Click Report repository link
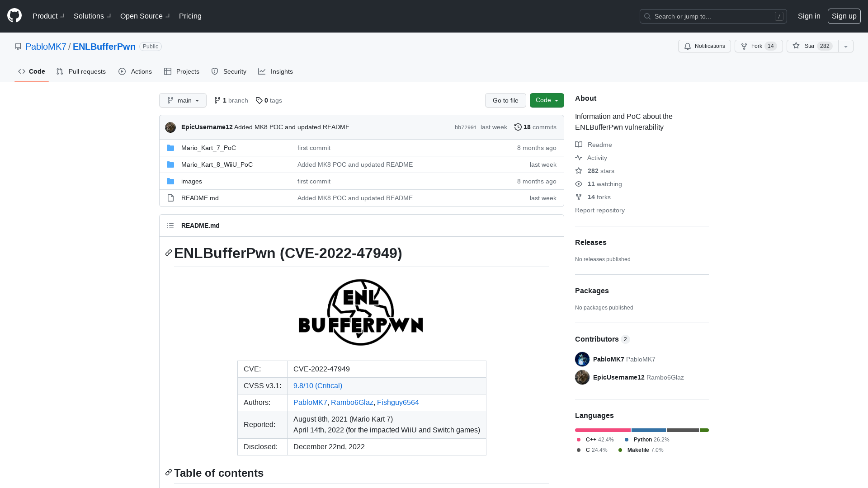868x488 pixels. [600, 210]
